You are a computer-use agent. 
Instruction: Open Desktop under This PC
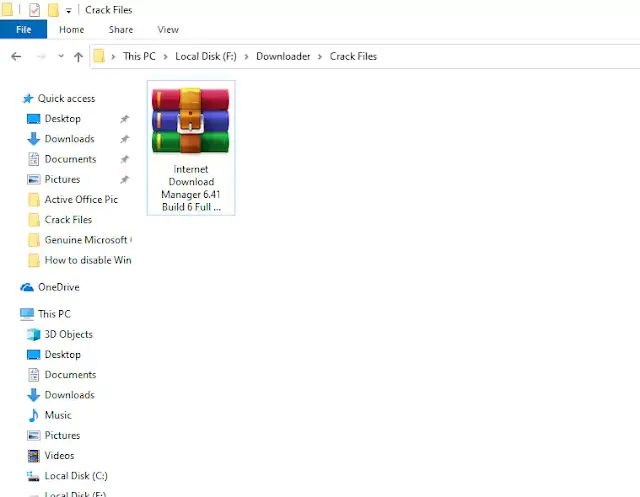pos(62,355)
